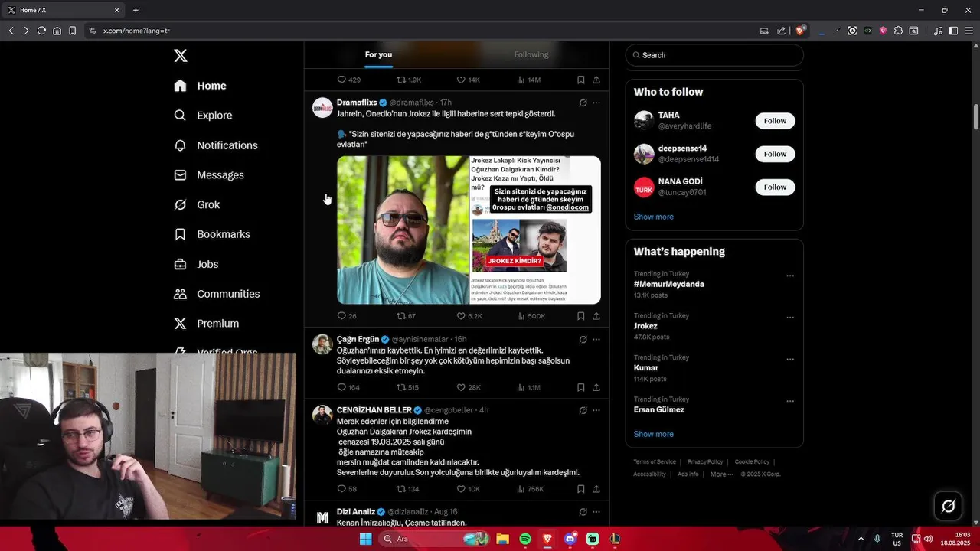Open the Jrokez trending topic

tap(645, 326)
